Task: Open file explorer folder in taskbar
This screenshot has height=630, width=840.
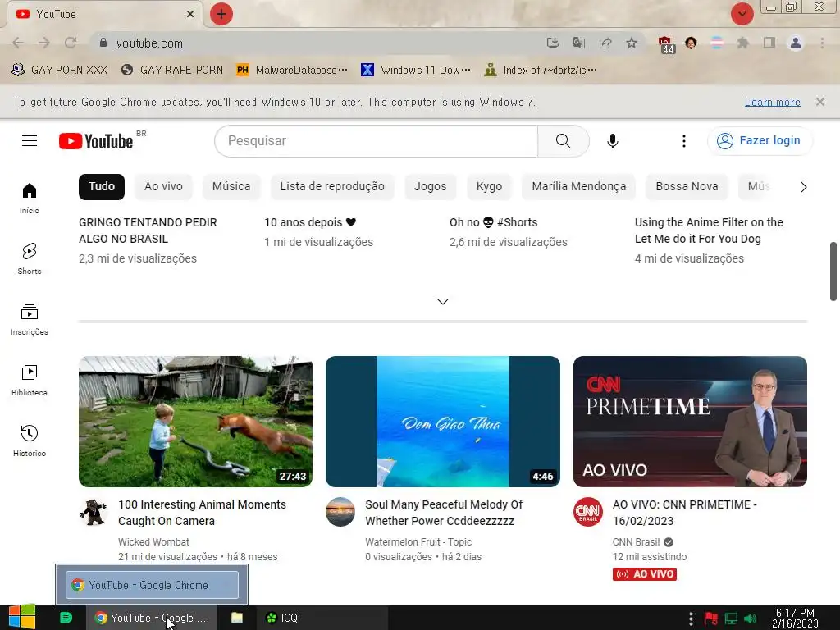Action: pyautogui.click(x=237, y=618)
